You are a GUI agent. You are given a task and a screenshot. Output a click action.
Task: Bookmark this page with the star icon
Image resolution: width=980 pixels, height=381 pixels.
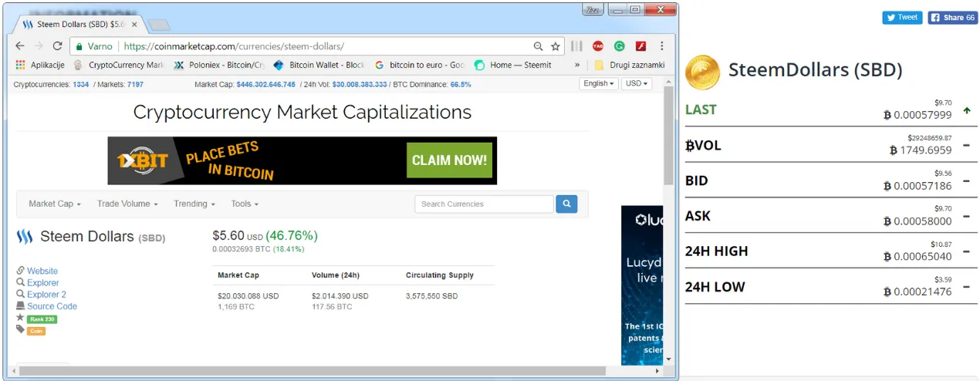[555, 46]
